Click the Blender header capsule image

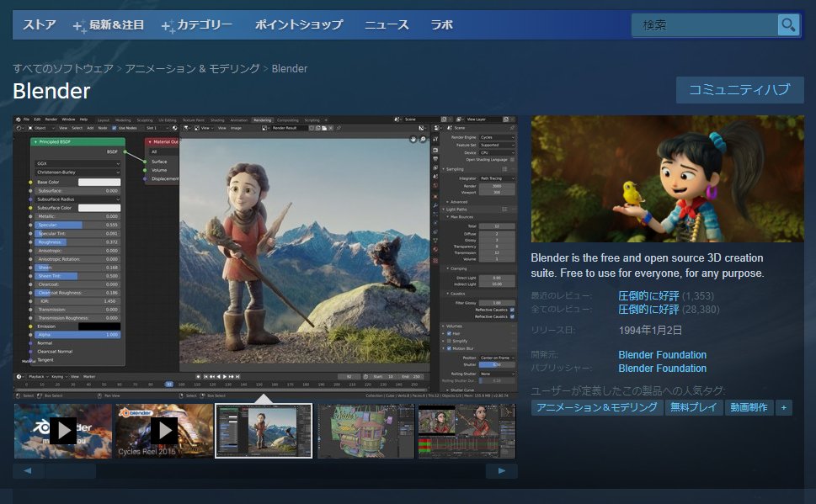(667, 178)
